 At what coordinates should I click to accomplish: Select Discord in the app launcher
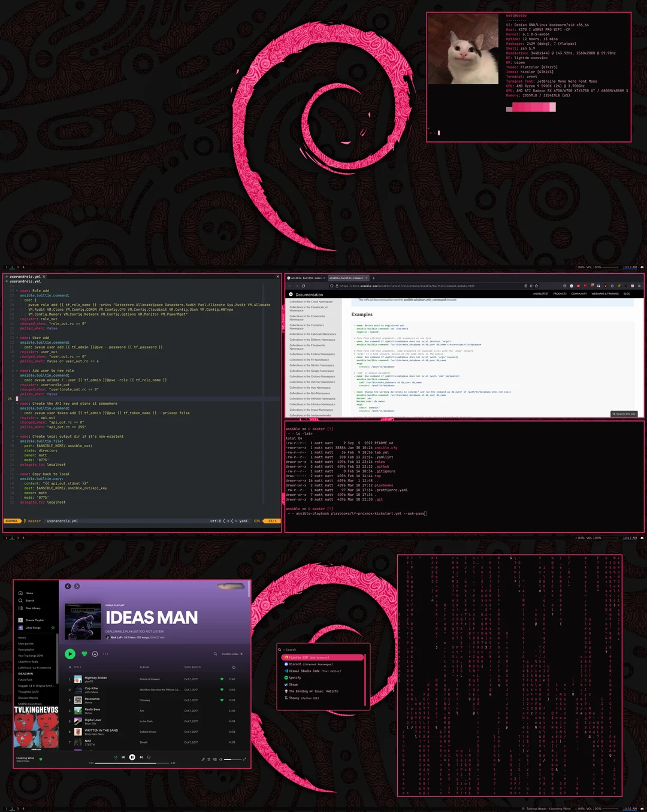(295, 664)
